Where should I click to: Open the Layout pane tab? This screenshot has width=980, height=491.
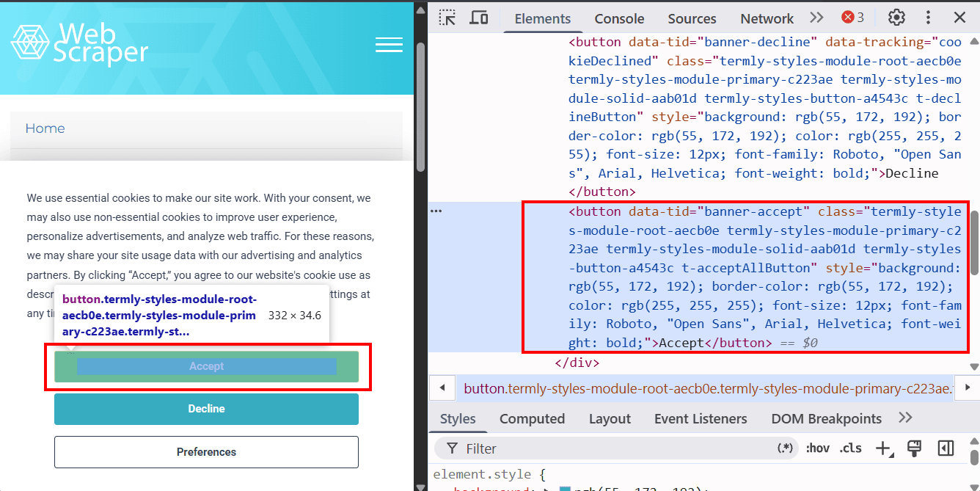pyautogui.click(x=610, y=419)
